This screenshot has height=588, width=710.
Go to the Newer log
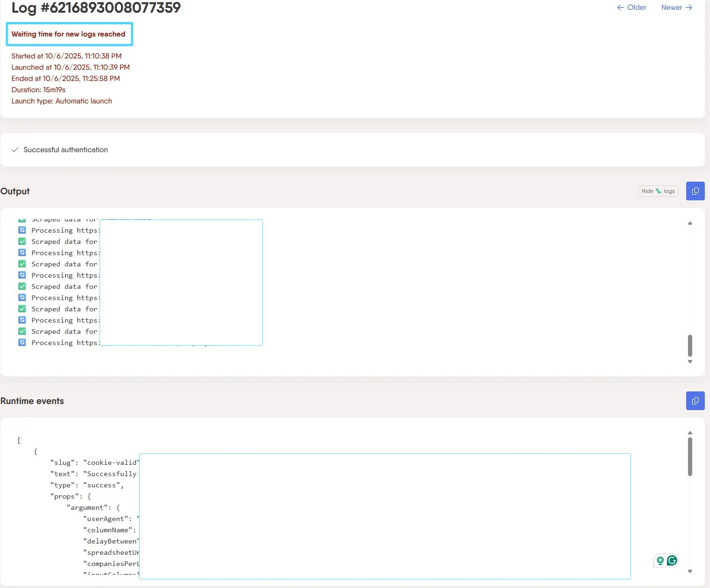click(677, 7)
